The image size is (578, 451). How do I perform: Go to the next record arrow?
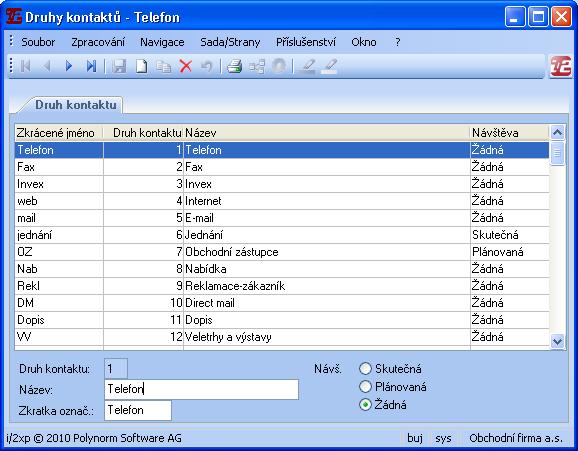69,66
